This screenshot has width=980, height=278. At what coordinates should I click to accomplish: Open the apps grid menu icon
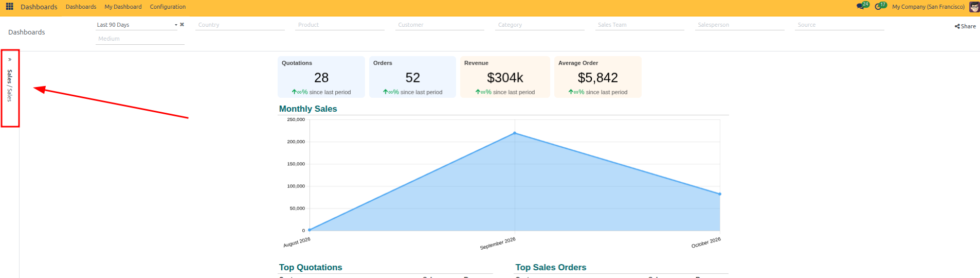(9, 7)
